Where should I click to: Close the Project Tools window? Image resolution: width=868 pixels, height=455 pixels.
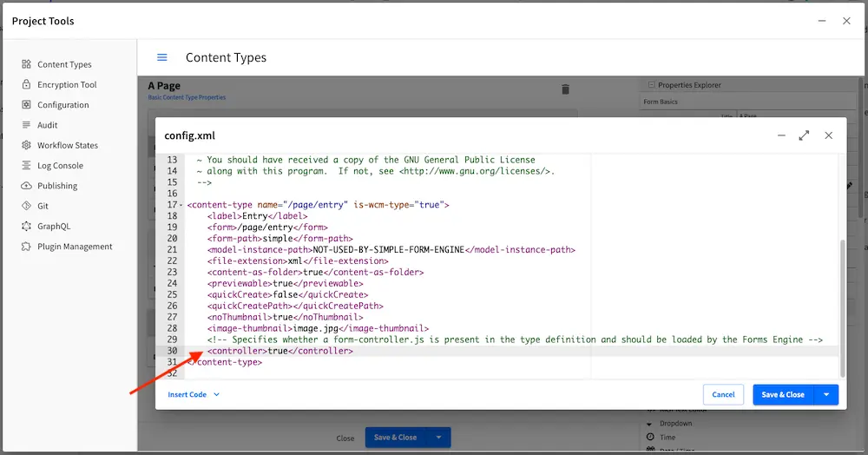846,21
